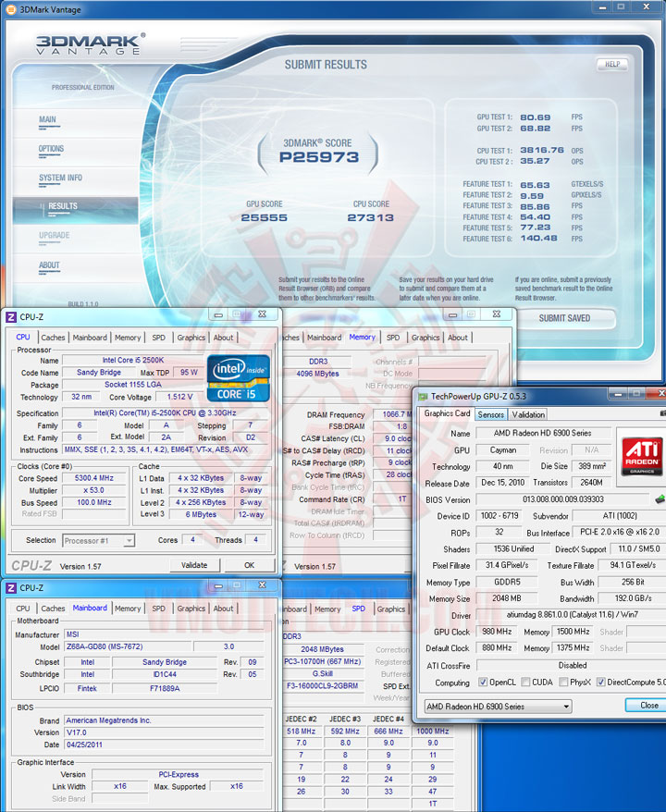Open Memory tab in top-left CPU-Z window

pyautogui.click(x=128, y=338)
